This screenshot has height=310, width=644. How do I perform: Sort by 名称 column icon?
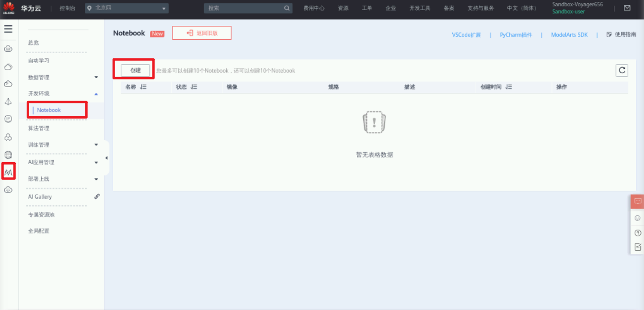143,87
